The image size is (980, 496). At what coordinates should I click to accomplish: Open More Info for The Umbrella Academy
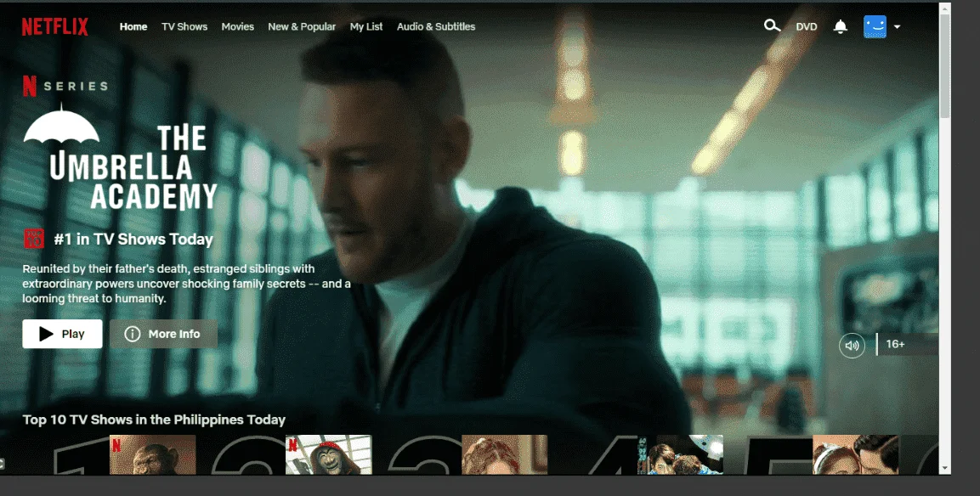pos(164,334)
